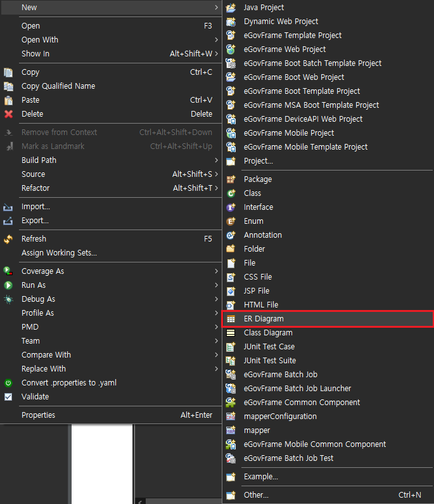Choose eGovFrame Batch Job Test

pyautogui.click(x=328, y=458)
